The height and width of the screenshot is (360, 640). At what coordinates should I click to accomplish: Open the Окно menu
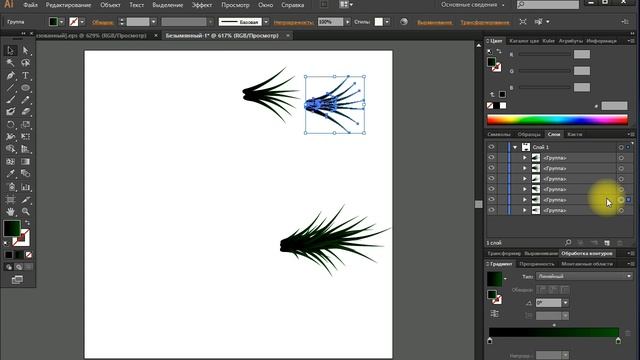265,5
